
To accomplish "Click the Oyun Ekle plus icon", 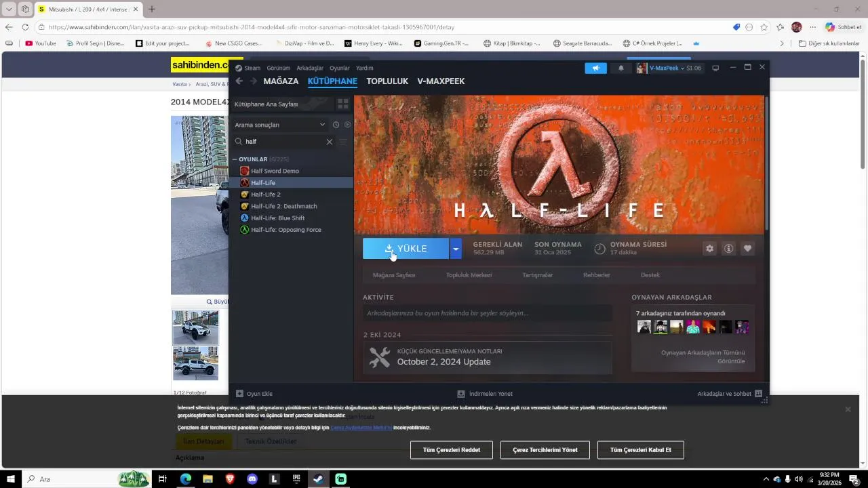I will pyautogui.click(x=239, y=394).
